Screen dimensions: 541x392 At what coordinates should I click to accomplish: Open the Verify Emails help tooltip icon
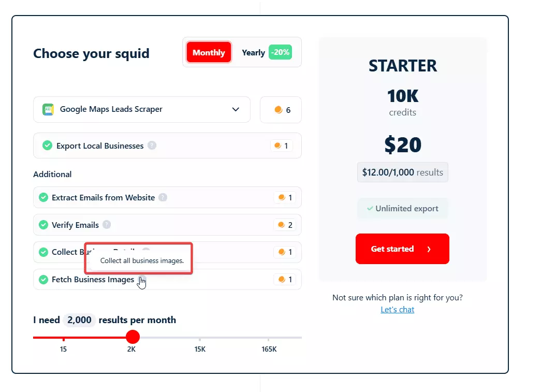(107, 225)
